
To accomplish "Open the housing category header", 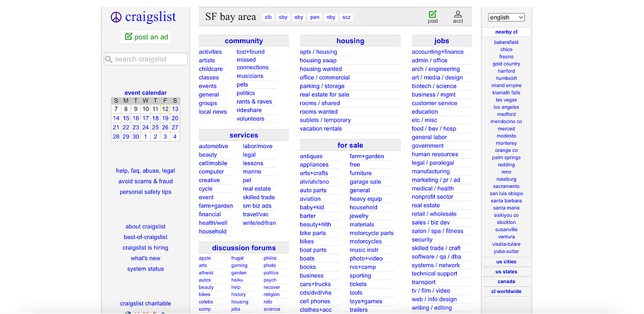I will point(351,41).
